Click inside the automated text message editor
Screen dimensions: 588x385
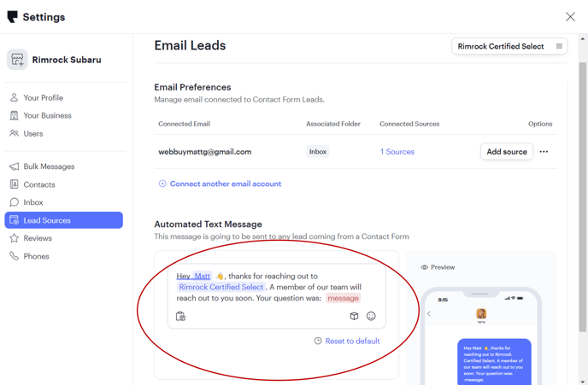point(276,296)
